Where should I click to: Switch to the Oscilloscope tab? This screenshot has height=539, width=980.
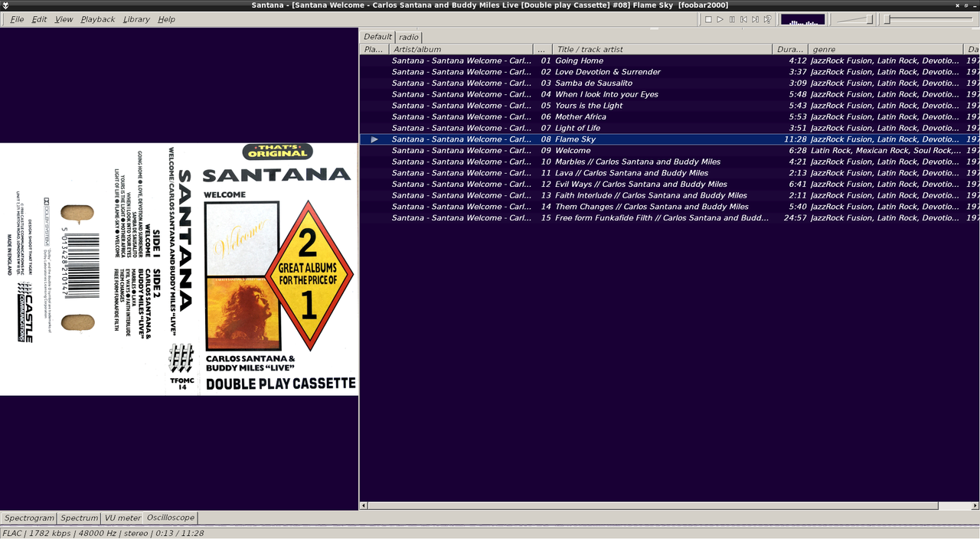pyautogui.click(x=170, y=518)
